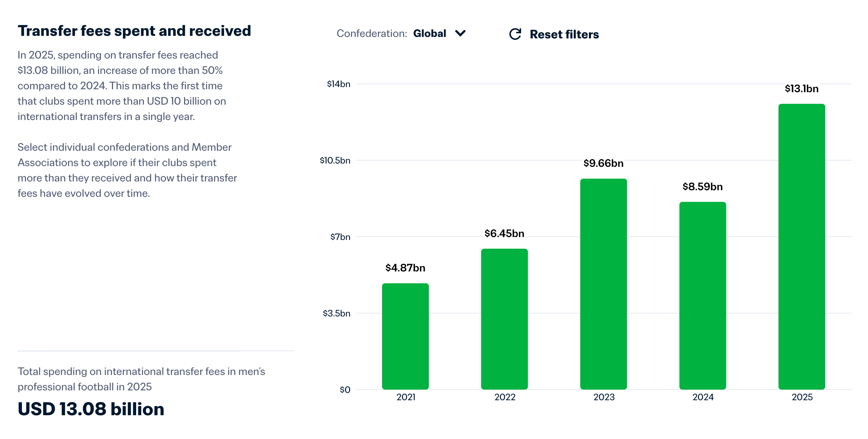Click the $13.1bn value label
This screenshot has width=868, height=439.
pyautogui.click(x=801, y=89)
